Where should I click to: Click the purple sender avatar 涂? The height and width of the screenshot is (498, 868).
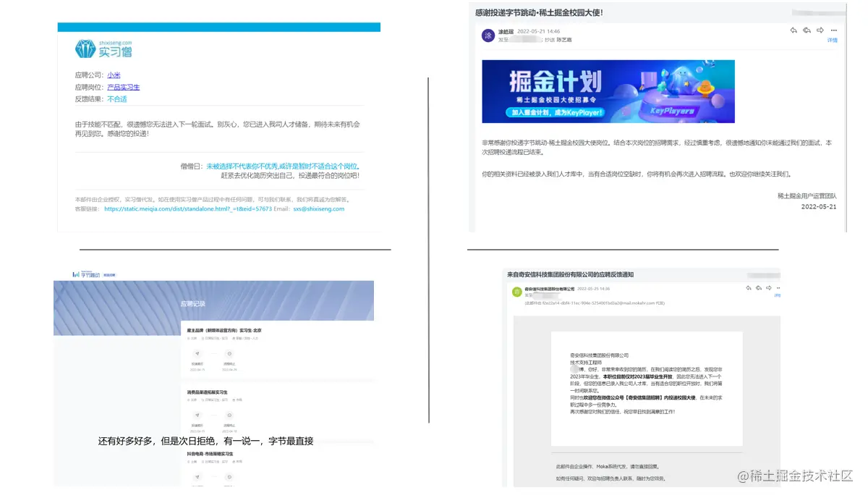[488, 35]
